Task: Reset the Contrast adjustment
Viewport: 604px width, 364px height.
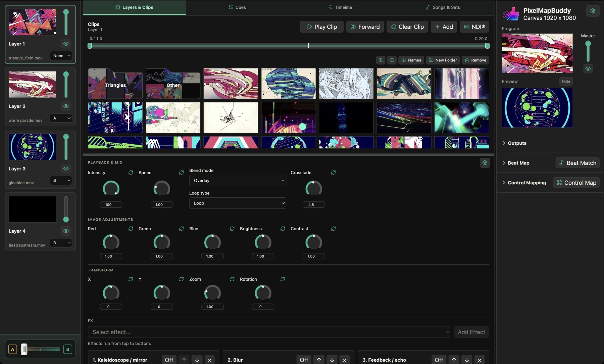Action: [x=333, y=229]
